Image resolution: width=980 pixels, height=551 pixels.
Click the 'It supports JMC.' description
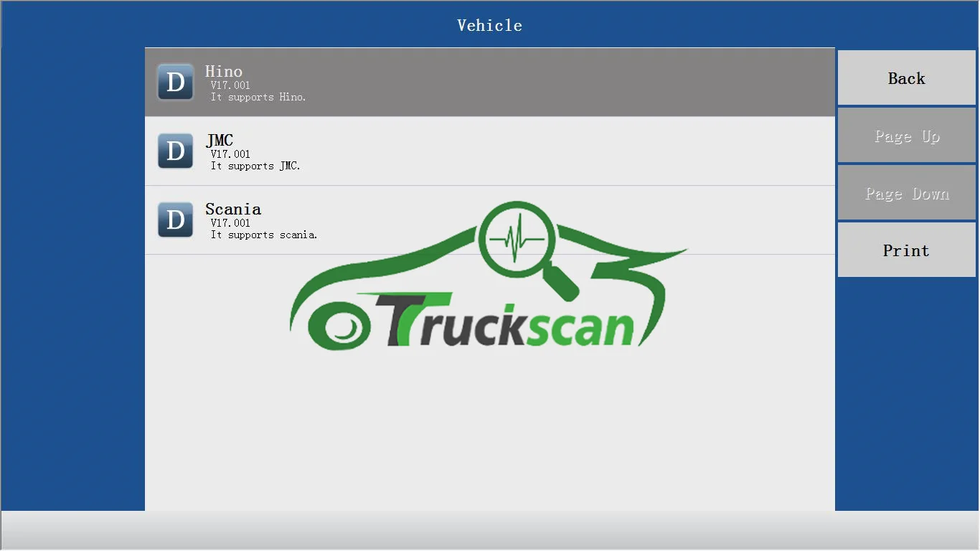(255, 166)
